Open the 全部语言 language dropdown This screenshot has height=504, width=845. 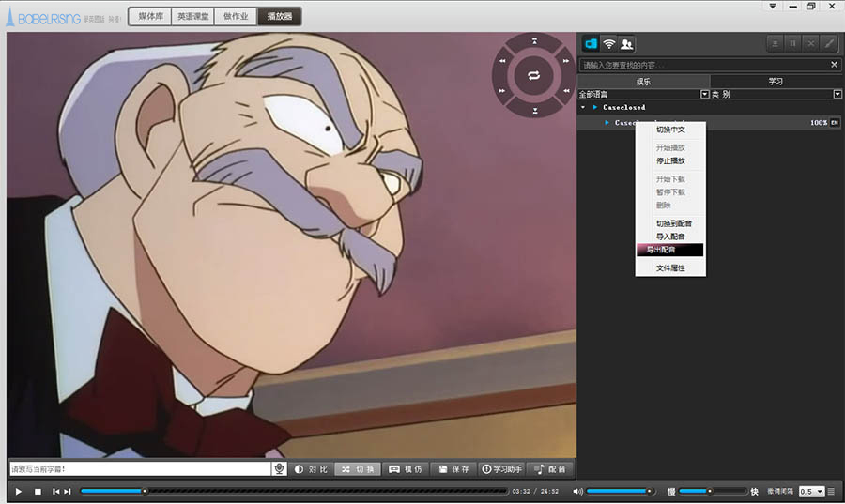704,94
